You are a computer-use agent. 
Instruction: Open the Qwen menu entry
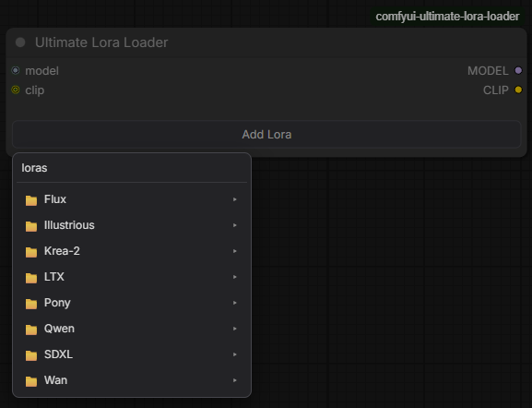[132, 329]
